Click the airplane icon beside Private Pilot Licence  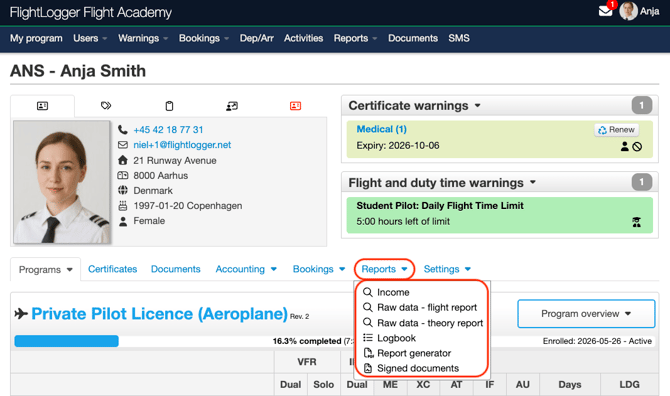(x=21, y=314)
